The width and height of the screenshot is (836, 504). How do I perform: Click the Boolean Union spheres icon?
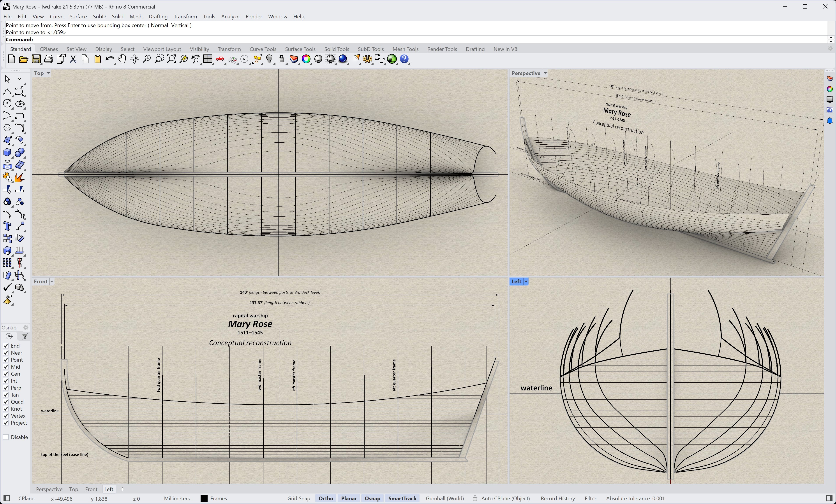click(x=20, y=153)
